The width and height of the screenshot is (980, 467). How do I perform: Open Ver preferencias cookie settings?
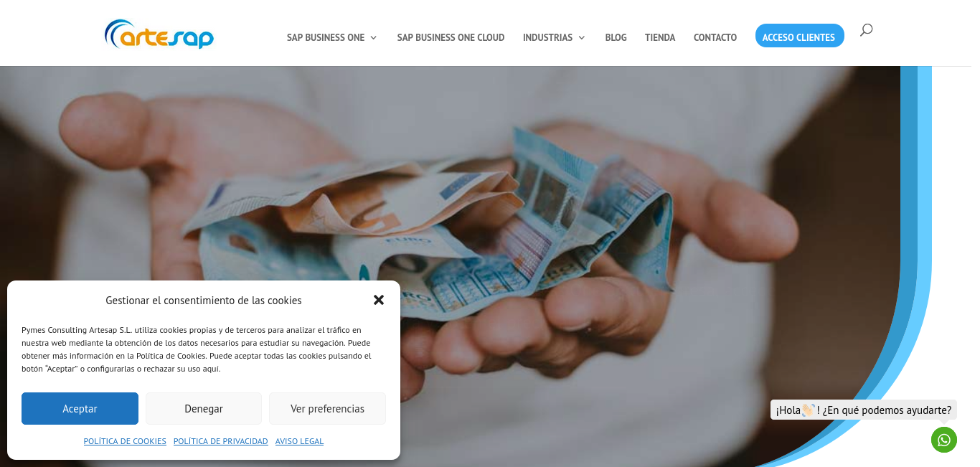click(327, 408)
